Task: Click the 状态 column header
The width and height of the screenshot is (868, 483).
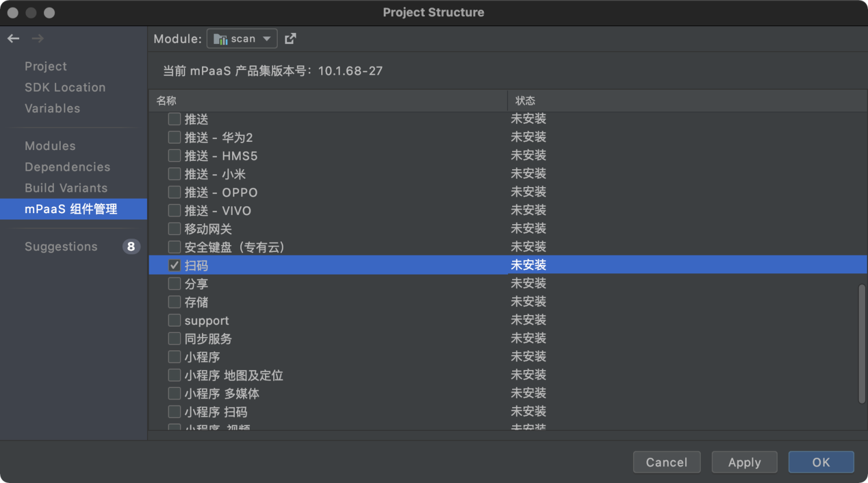Action: click(687, 101)
